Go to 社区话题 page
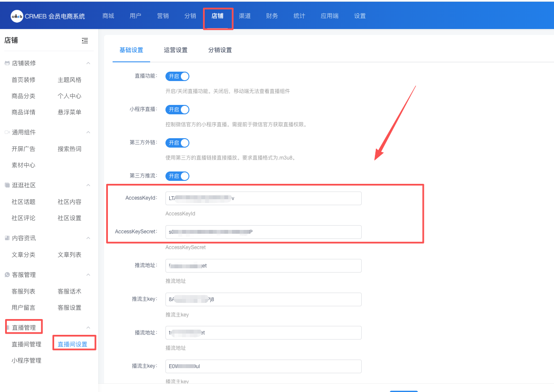This screenshot has width=554, height=392. [x=23, y=202]
